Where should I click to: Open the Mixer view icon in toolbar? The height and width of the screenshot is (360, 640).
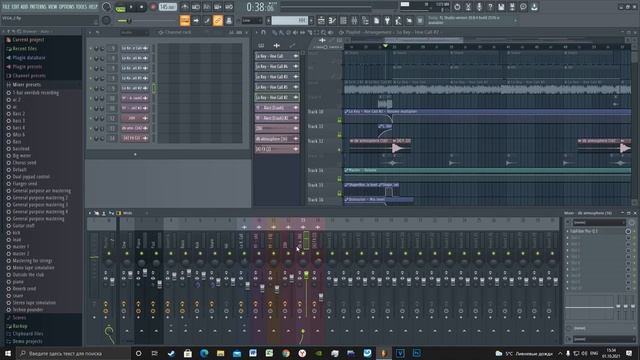[x=354, y=20]
